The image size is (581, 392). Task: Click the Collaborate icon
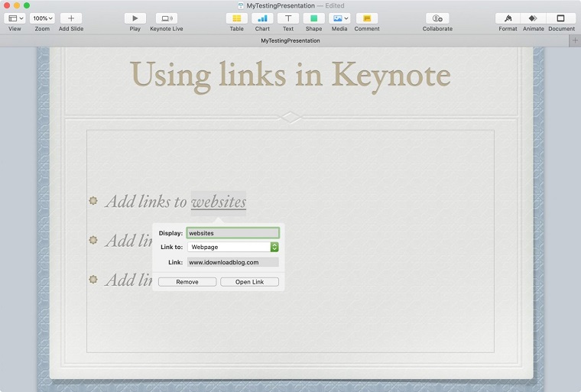pyautogui.click(x=437, y=18)
